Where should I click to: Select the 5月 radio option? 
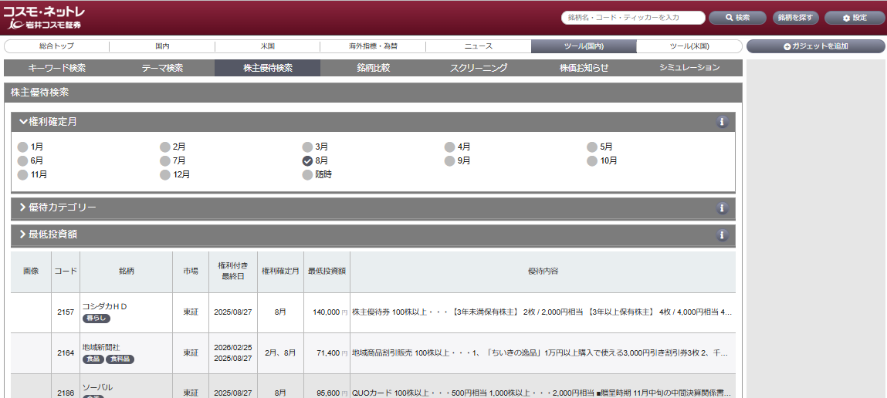tap(592, 147)
